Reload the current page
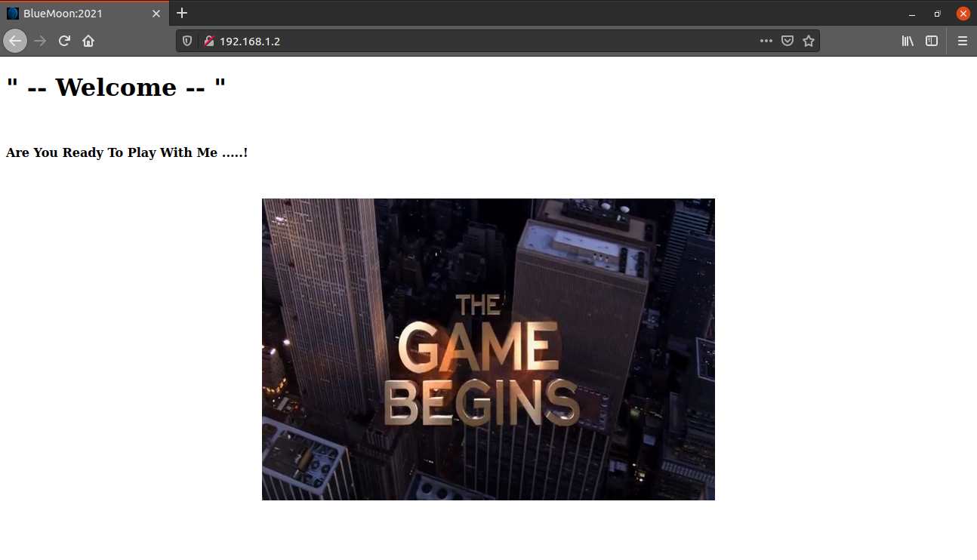The height and width of the screenshot is (560, 977). pyautogui.click(x=65, y=41)
